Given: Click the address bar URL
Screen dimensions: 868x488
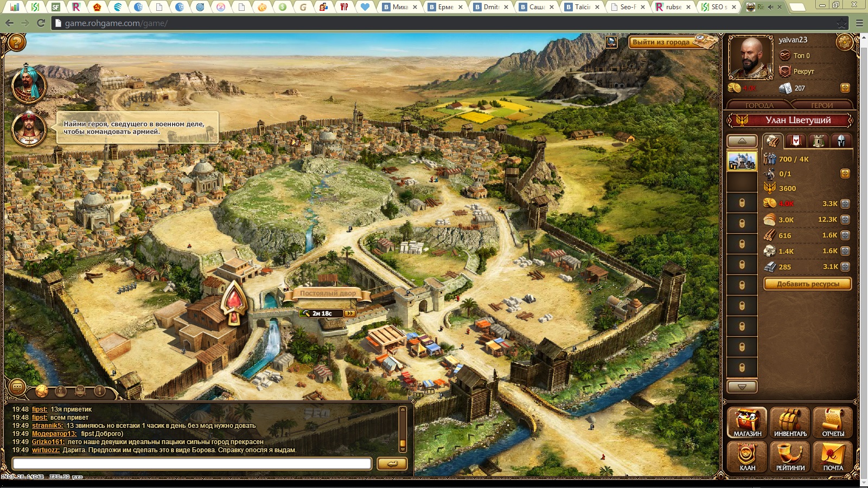Looking at the screenshot, I should tap(116, 23).
